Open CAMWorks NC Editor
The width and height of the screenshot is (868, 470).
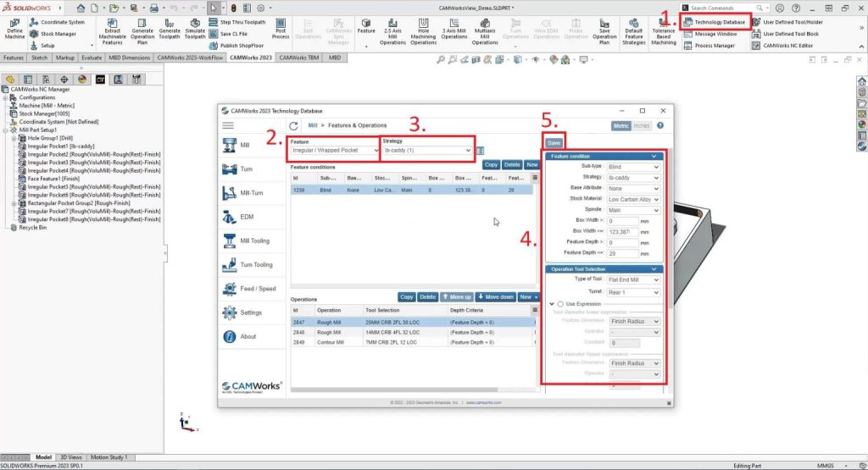(x=782, y=46)
